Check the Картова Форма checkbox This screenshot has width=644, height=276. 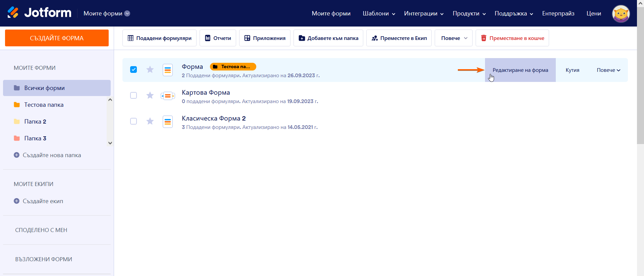pyautogui.click(x=133, y=95)
